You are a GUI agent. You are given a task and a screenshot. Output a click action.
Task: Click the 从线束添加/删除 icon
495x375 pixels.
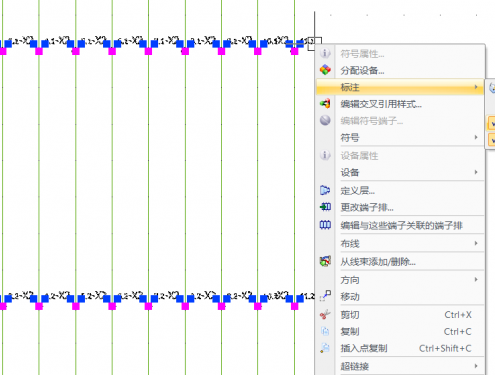(x=325, y=261)
